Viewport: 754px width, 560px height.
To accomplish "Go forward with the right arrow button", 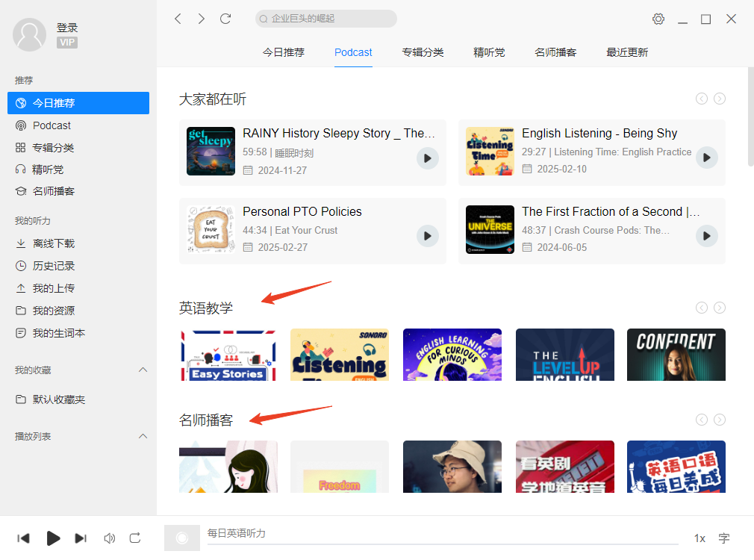I will [x=201, y=19].
